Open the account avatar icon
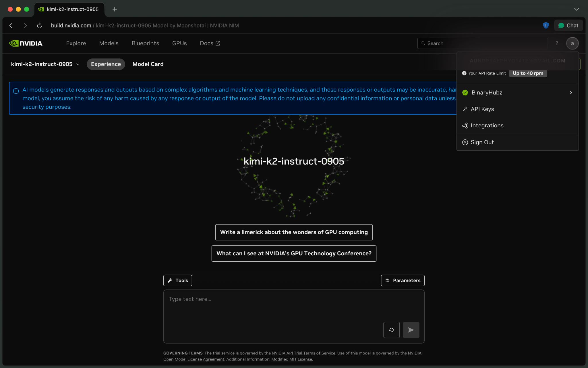The width and height of the screenshot is (588, 368). click(x=572, y=43)
